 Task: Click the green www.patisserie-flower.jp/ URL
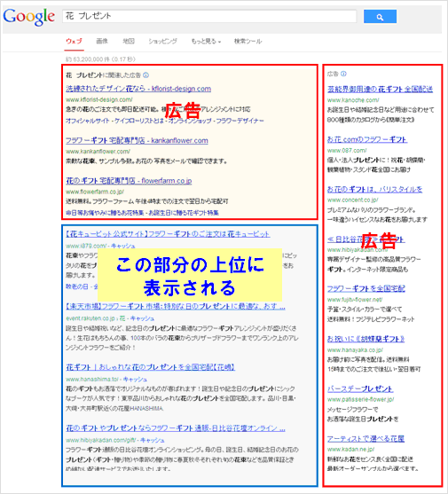[x=361, y=399]
